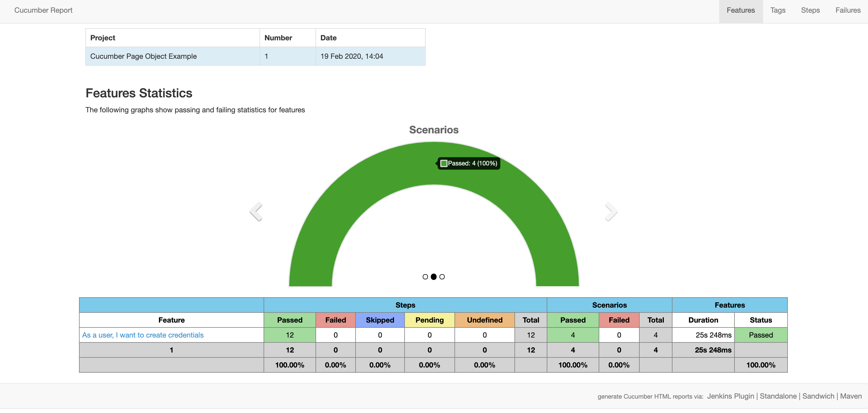Switch to the Tags tab
Image resolution: width=868 pixels, height=413 pixels.
[x=777, y=10]
